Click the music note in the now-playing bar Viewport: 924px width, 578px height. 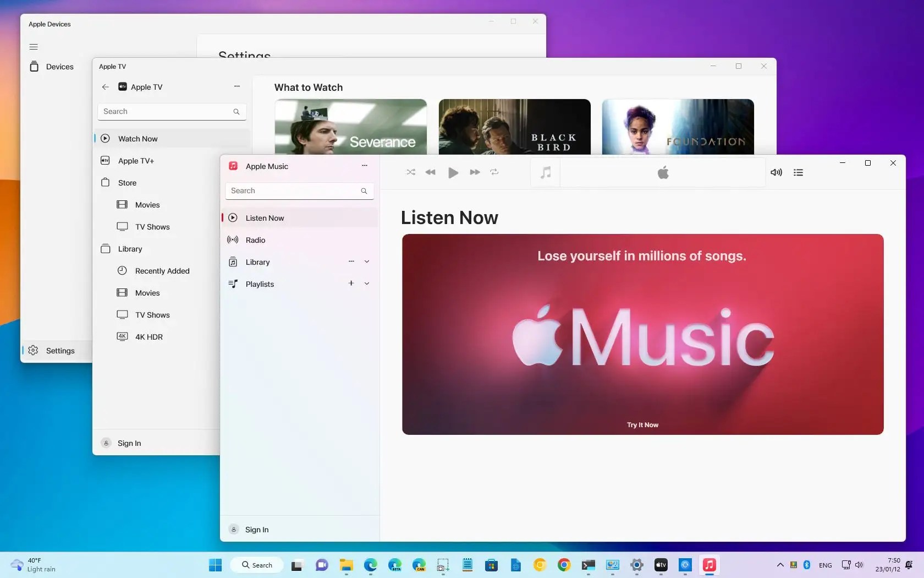point(545,172)
